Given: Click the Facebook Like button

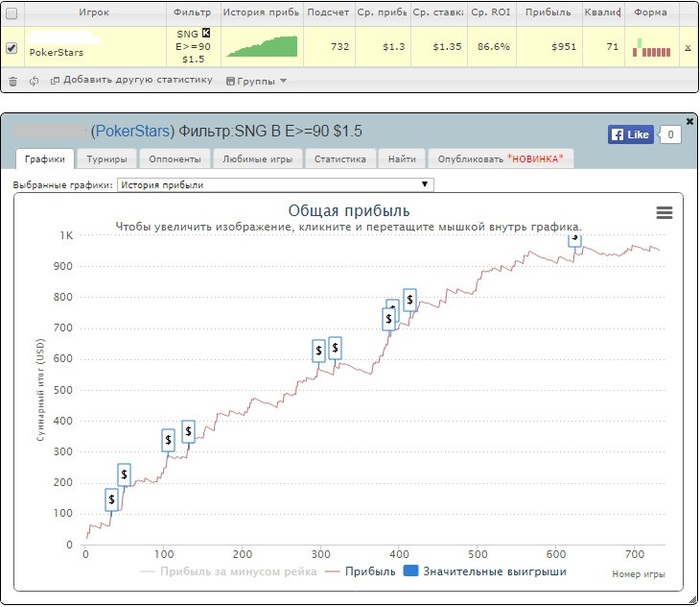Looking at the screenshot, I should (x=630, y=134).
